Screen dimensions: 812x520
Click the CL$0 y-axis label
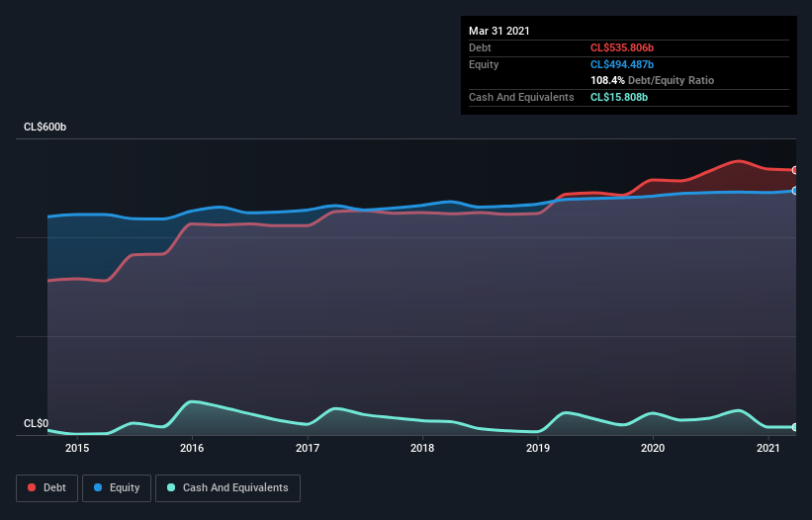tap(37, 423)
